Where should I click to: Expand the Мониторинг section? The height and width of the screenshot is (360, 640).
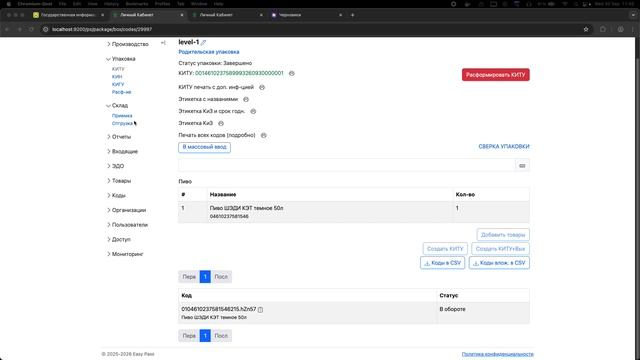(125, 254)
